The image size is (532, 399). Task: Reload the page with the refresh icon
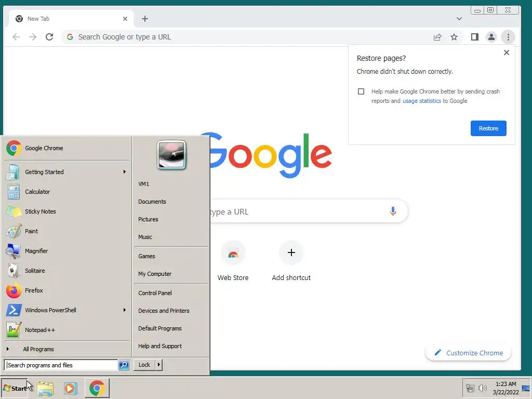click(x=49, y=37)
